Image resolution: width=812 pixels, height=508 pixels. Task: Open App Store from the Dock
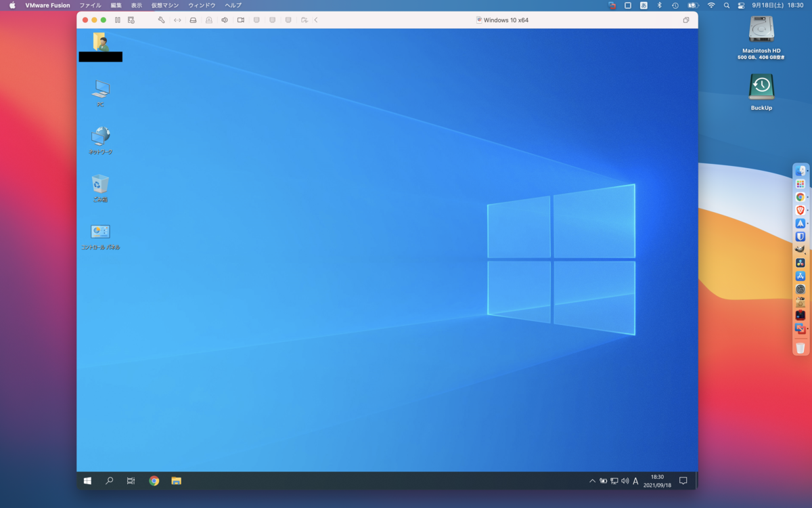(x=800, y=276)
